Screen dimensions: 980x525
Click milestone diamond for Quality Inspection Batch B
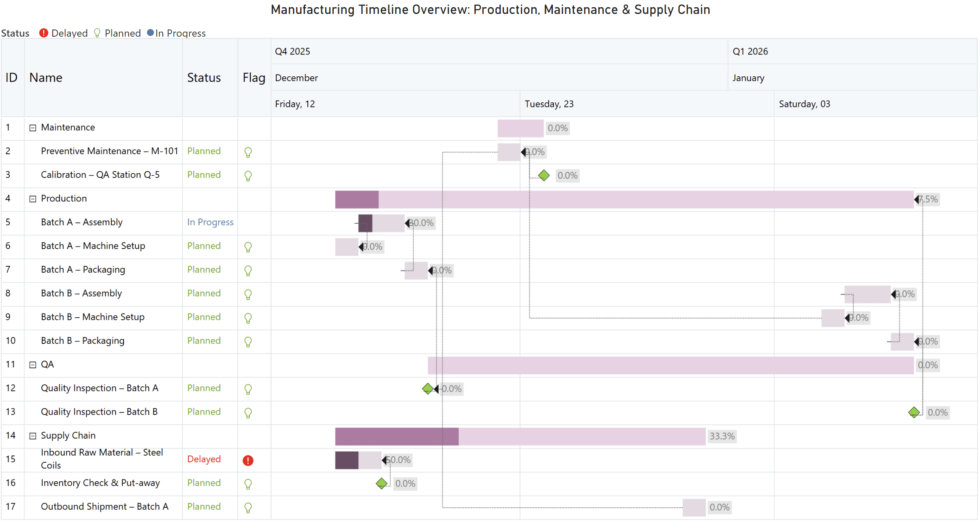click(914, 412)
